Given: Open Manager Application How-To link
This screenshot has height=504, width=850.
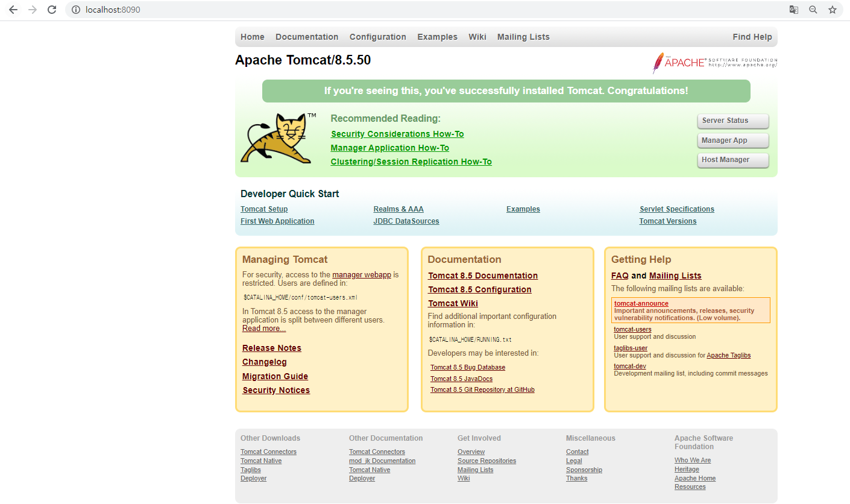Looking at the screenshot, I should pos(390,148).
